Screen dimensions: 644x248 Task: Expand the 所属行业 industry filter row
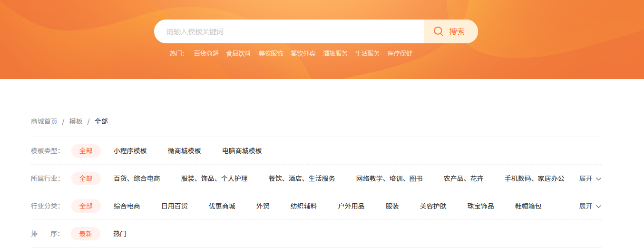coord(590,179)
